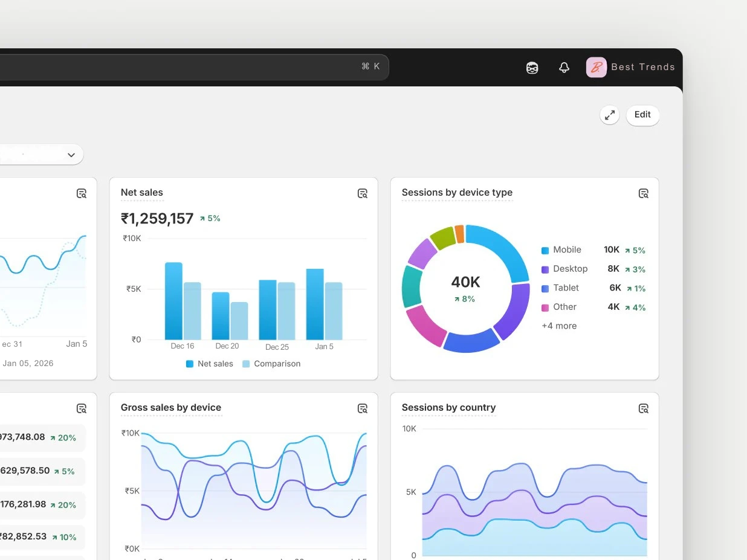Open report icon on Sessions by country
747x560 pixels.
pos(644,408)
